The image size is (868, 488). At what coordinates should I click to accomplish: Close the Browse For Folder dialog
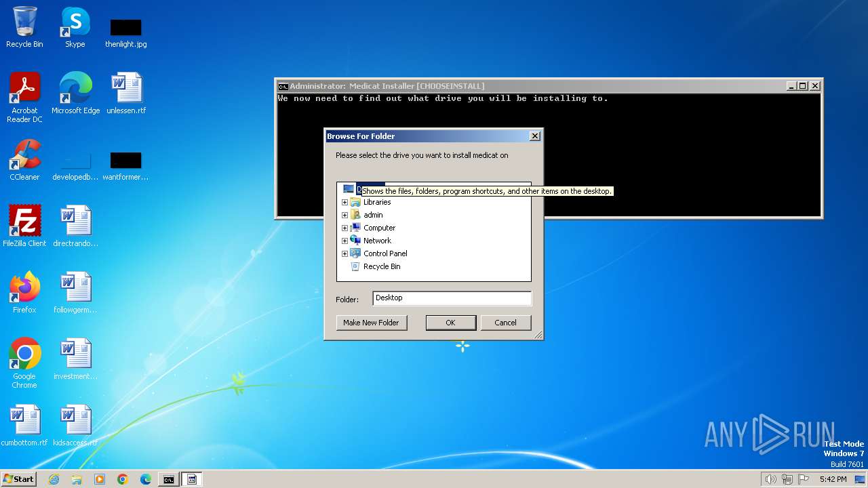point(534,136)
